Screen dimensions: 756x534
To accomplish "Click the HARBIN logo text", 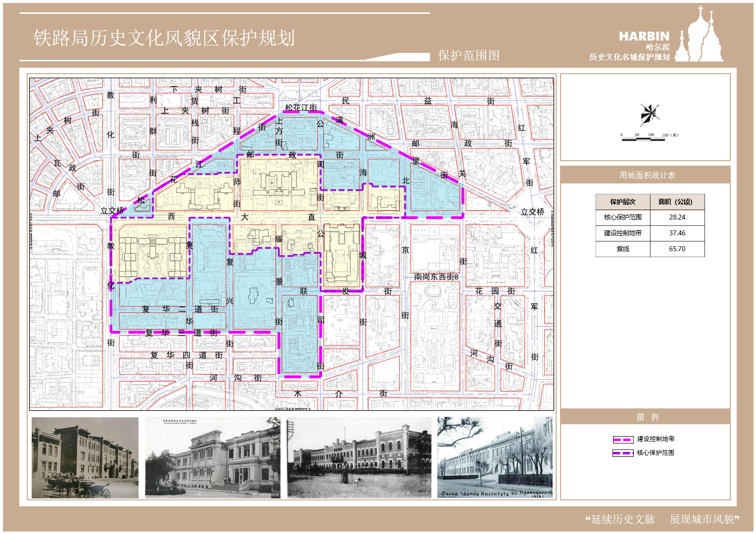I will (x=644, y=36).
